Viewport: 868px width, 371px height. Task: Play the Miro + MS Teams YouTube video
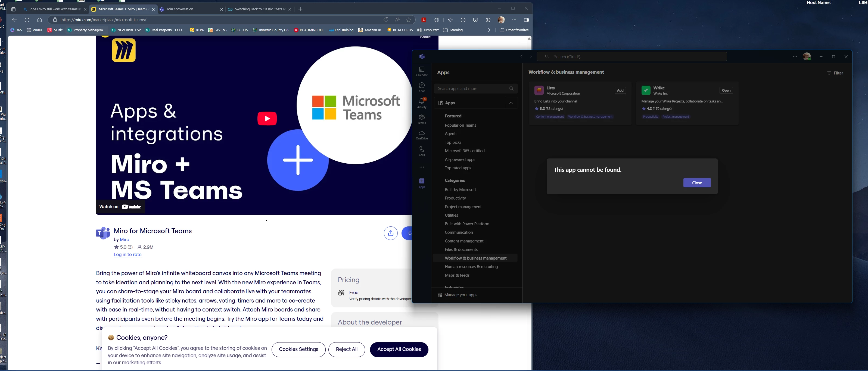coord(267,119)
